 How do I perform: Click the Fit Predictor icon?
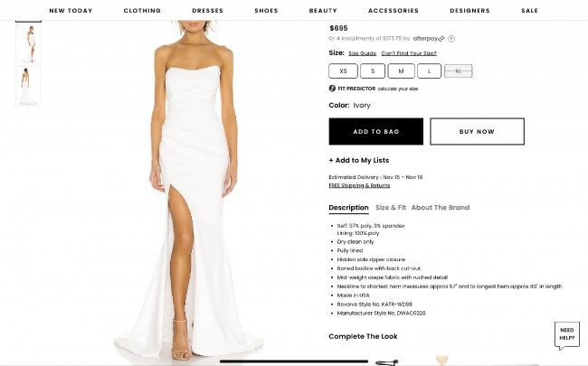click(332, 89)
